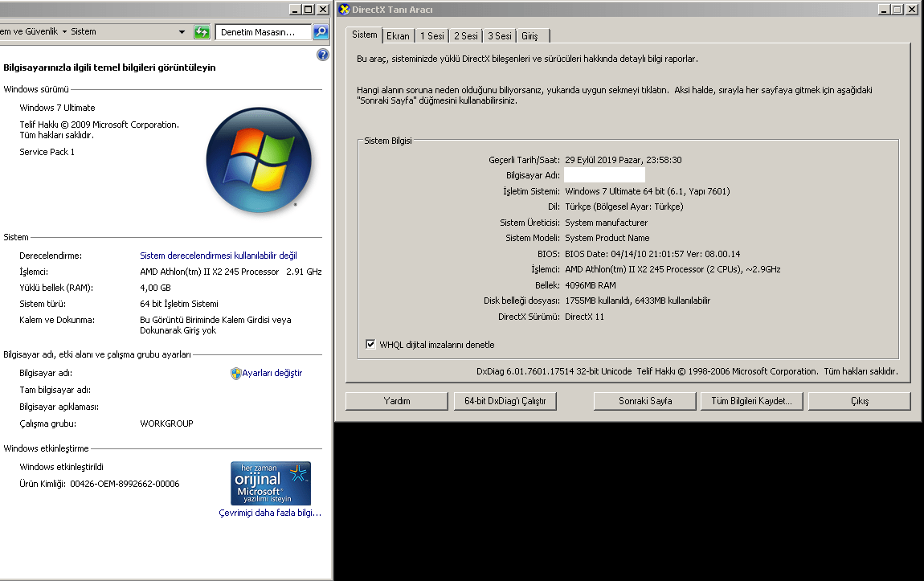Screen dimensions: 924x581
Task: Click the 'Service Pack 1' text
Action: point(47,152)
